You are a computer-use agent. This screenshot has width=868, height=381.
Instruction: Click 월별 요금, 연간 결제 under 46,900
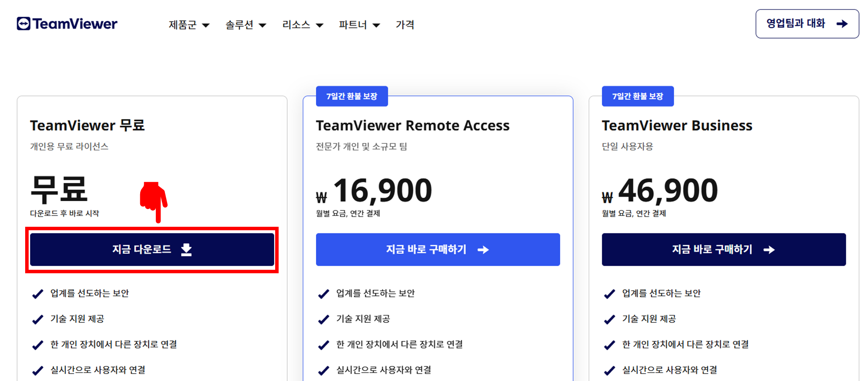[634, 213]
